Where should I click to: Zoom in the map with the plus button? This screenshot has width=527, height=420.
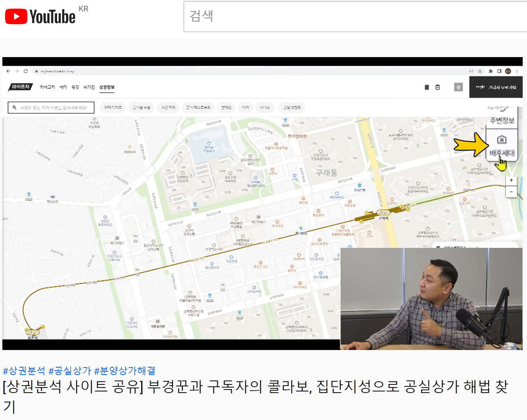click(x=511, y=180)
